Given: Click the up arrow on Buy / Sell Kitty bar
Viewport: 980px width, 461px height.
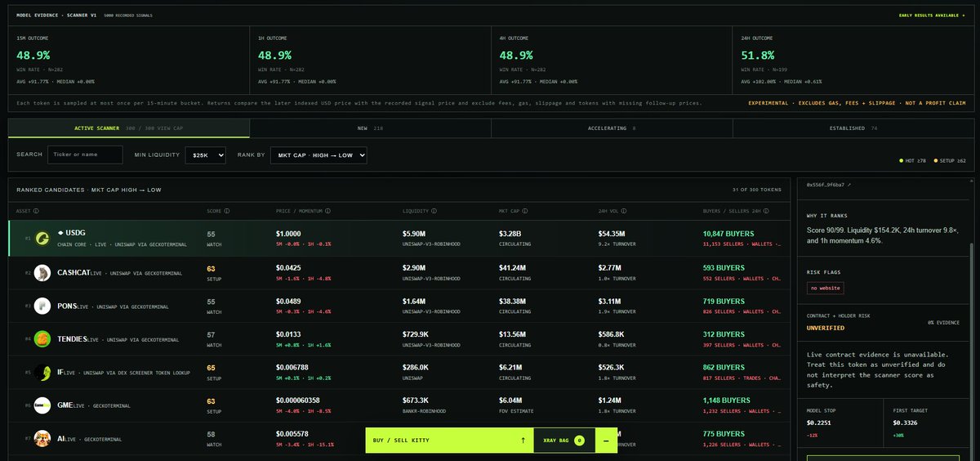Looking at the screenshot, I should (522, 440).
